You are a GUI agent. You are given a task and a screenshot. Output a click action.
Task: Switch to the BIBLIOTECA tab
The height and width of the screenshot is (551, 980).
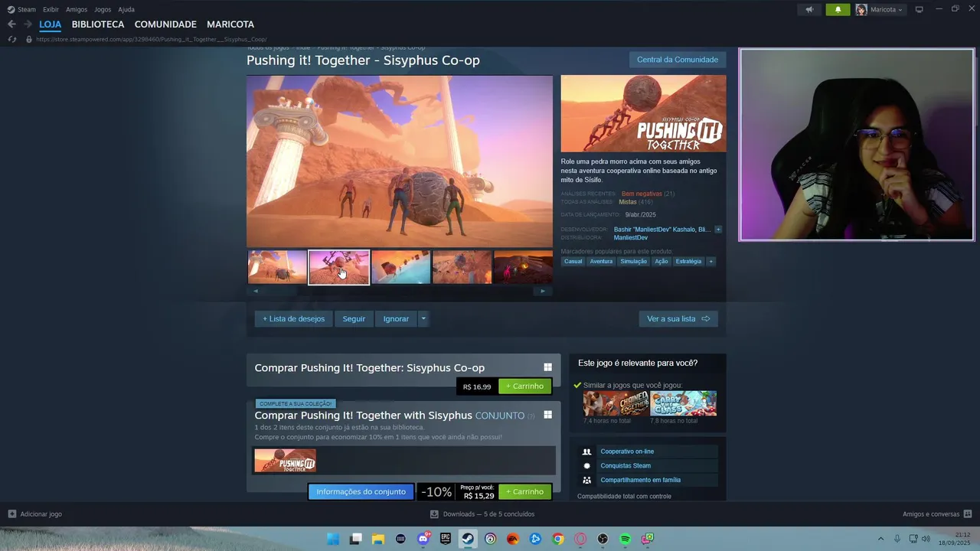(98, 24)
